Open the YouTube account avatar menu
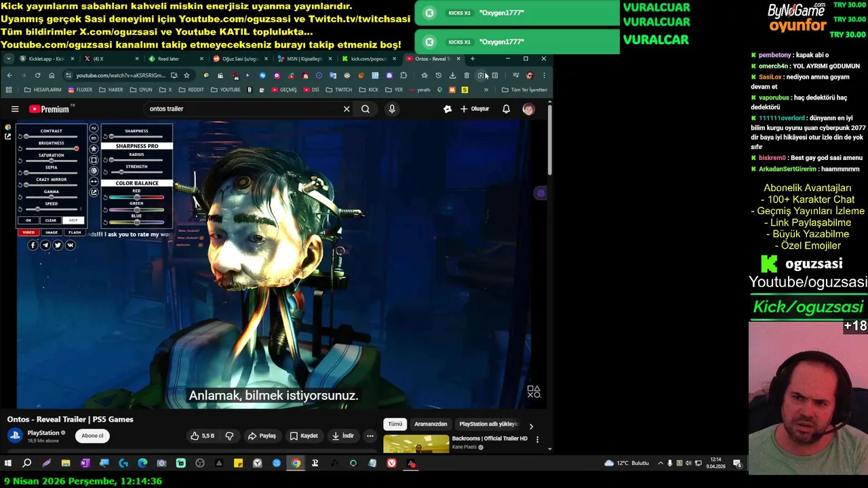The width and height of the screenshot is (868, 488). (x=528, y=108)
